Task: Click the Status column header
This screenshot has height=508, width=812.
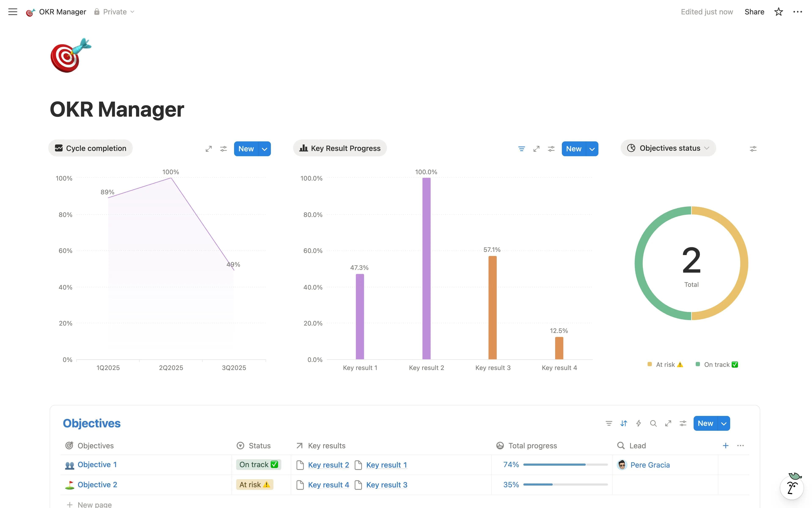Action: click(254, 446)
